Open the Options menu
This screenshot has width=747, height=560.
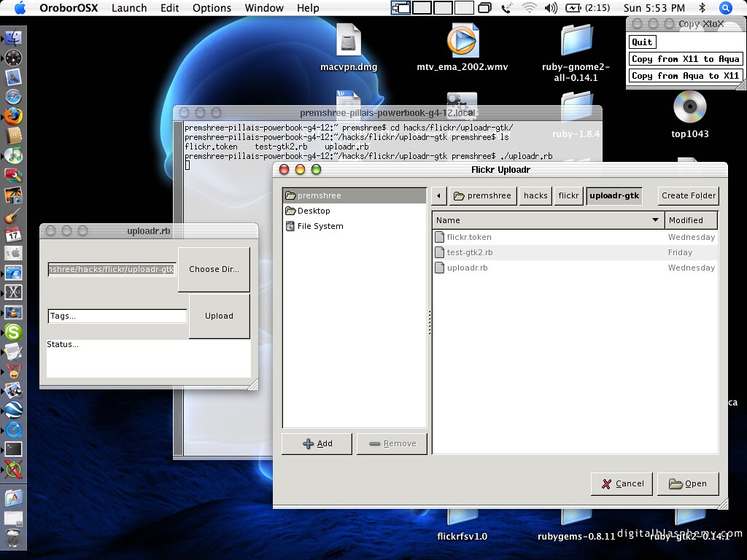coord(212,8)
